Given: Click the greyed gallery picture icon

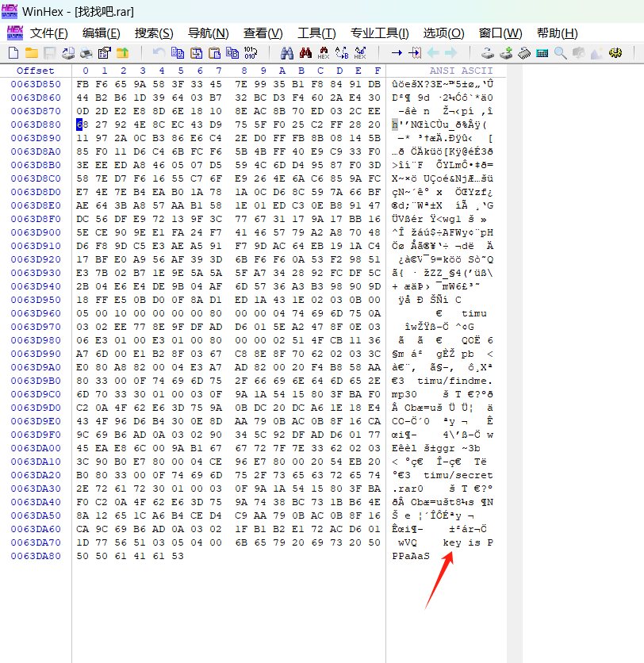Looking at the screenshot, I should point(596,53).
